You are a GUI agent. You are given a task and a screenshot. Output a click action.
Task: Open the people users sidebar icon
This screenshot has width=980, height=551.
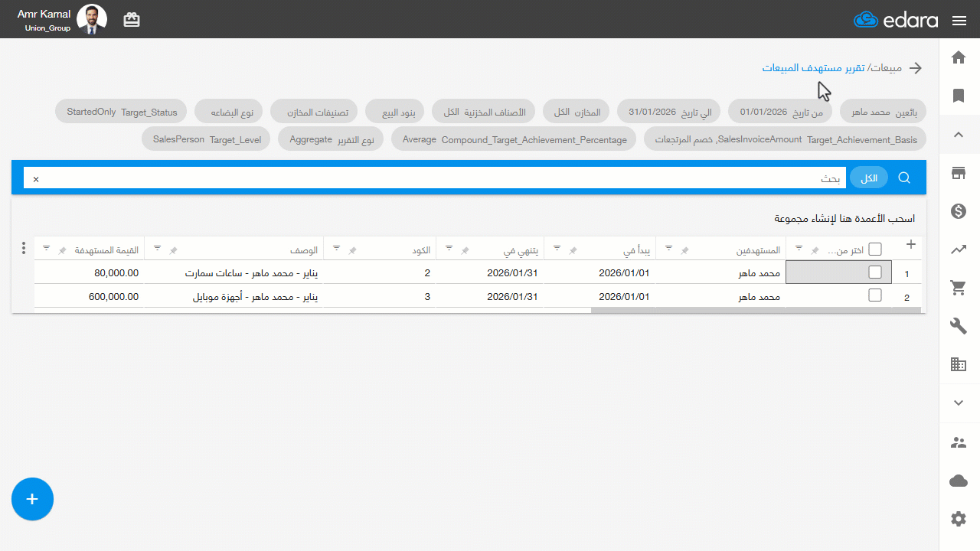pyautogui.click(x=958, y=442)
